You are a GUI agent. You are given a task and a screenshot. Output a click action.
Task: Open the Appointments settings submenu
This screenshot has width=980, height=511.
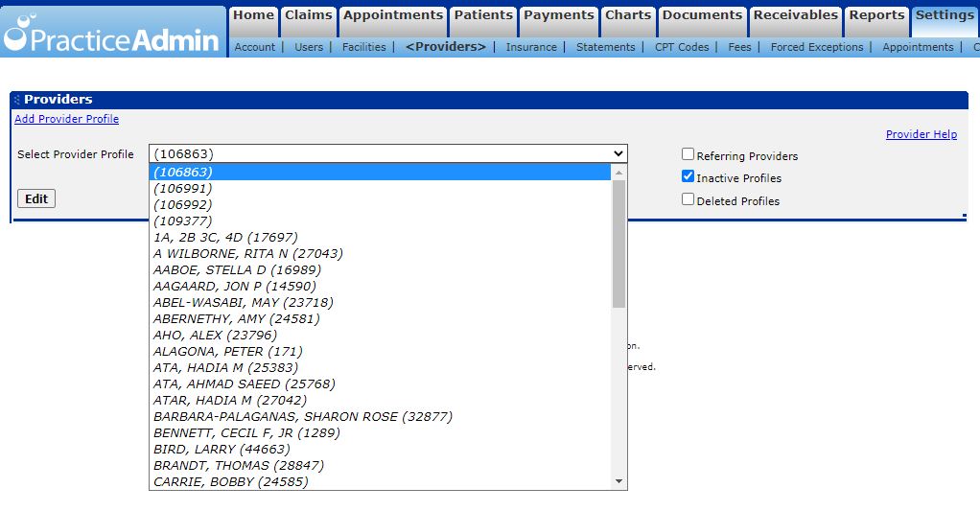918,47
